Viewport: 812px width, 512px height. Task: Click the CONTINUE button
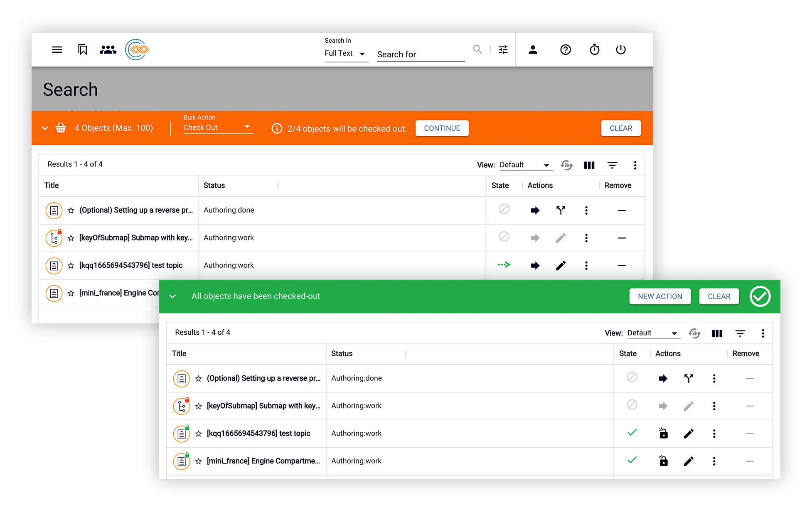tap(442, 128)
